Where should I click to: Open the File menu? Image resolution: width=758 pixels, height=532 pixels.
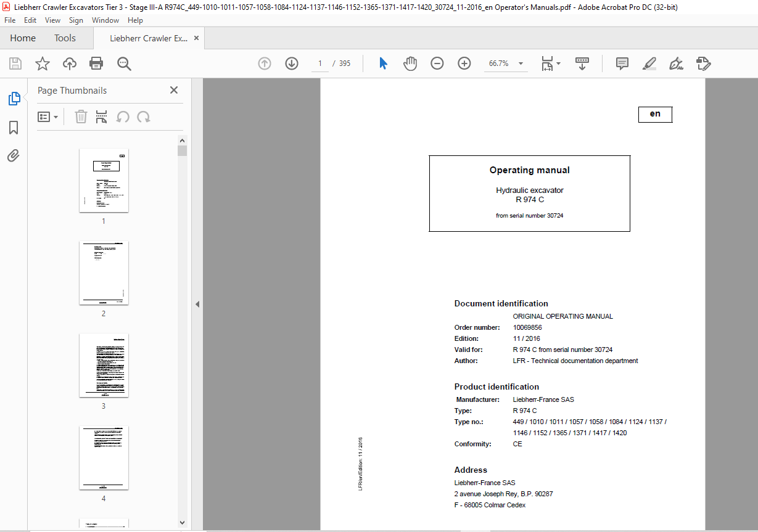[x=10, y=20]
